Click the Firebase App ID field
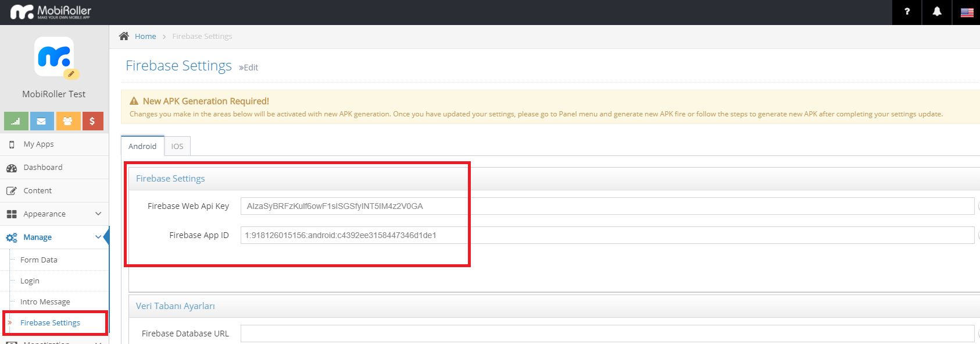Image resolution: width=980 pixels, height=344 pixels. pyautogui.click(x=607, y=235)
